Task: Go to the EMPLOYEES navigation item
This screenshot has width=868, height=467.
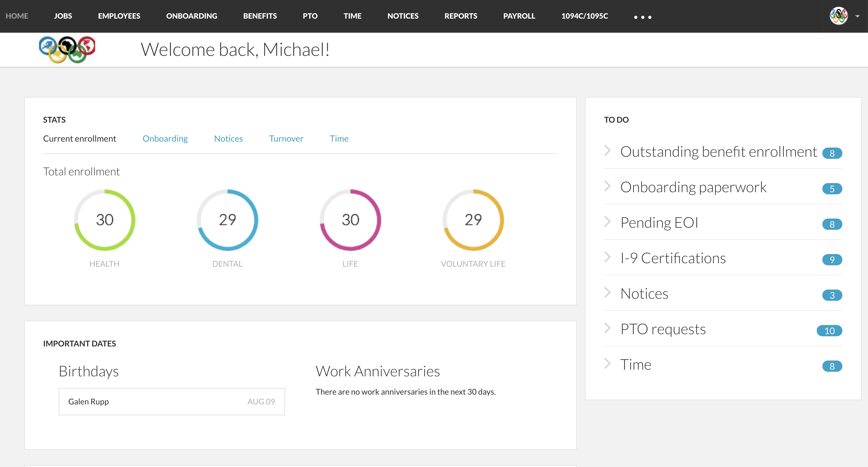Action: tap(119, 16)
